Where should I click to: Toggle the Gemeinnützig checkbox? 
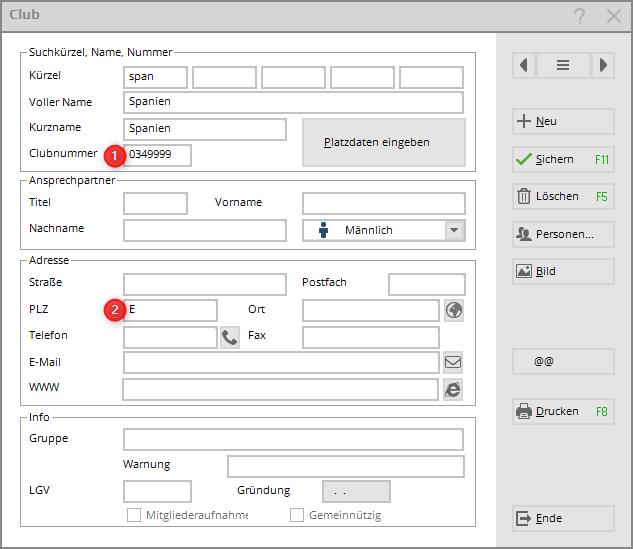[297, 515]
